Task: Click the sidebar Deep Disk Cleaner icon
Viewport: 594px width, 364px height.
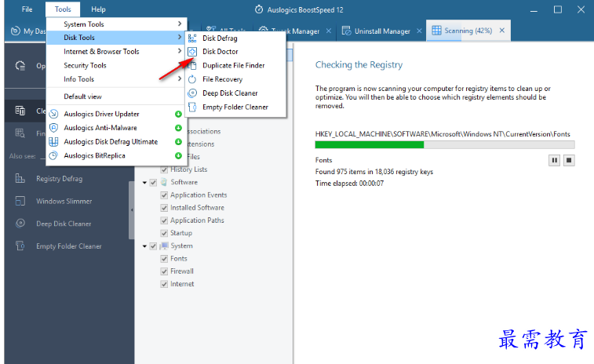Action: [x=20, y=224]
